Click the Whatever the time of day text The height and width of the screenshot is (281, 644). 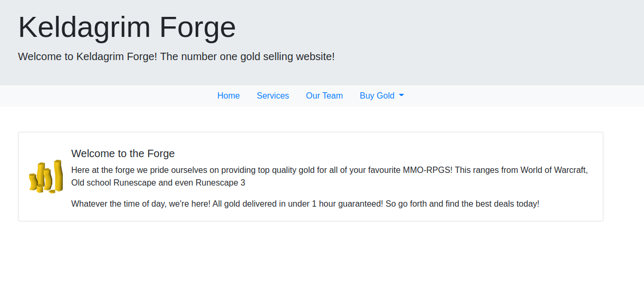[119, 204]
